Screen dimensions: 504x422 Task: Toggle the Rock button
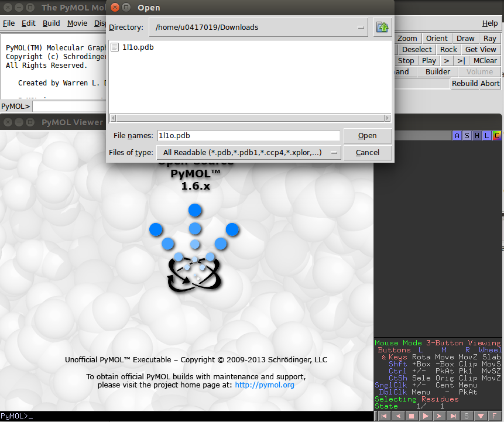pos(448,50)
